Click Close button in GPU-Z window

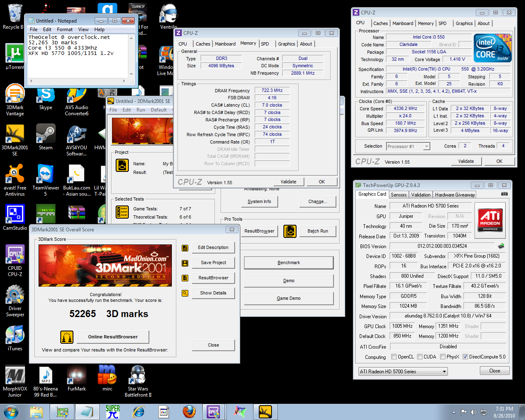[495, 371]
